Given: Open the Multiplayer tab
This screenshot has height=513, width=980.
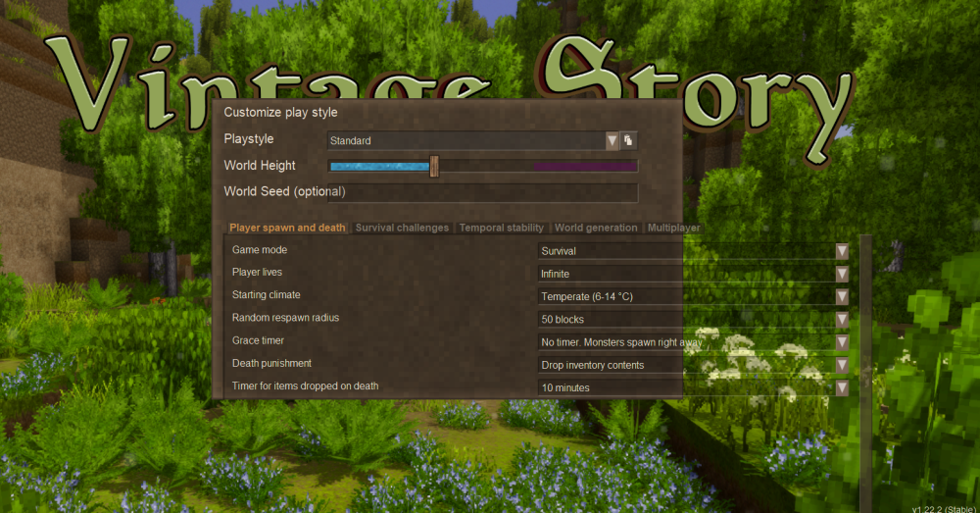Looking at the screenshot, I should click(x=673, y=228).
